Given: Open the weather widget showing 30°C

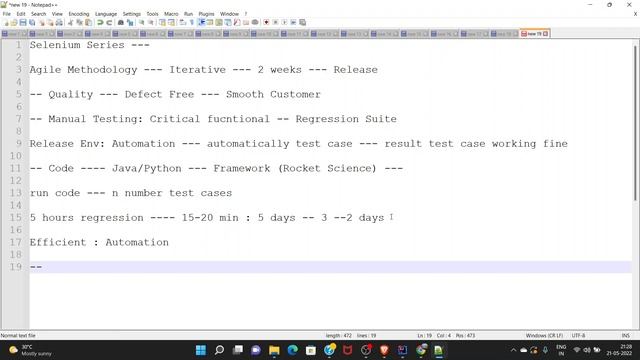Looking at the screenshot, I should (x=31, y=350).
